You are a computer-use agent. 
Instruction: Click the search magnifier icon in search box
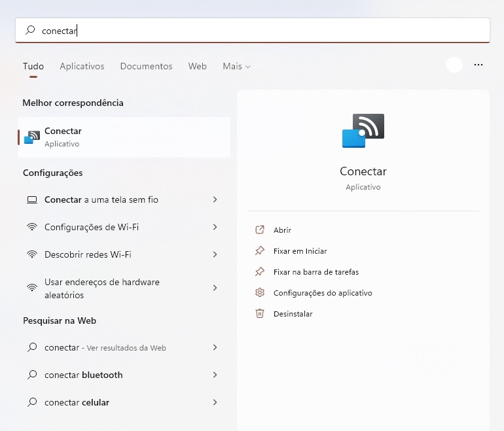[30, 30]
